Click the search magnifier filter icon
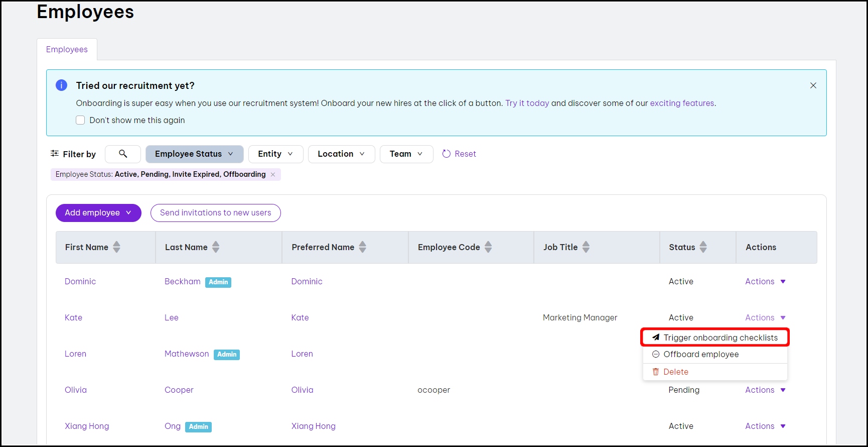 tap(123, 154)
